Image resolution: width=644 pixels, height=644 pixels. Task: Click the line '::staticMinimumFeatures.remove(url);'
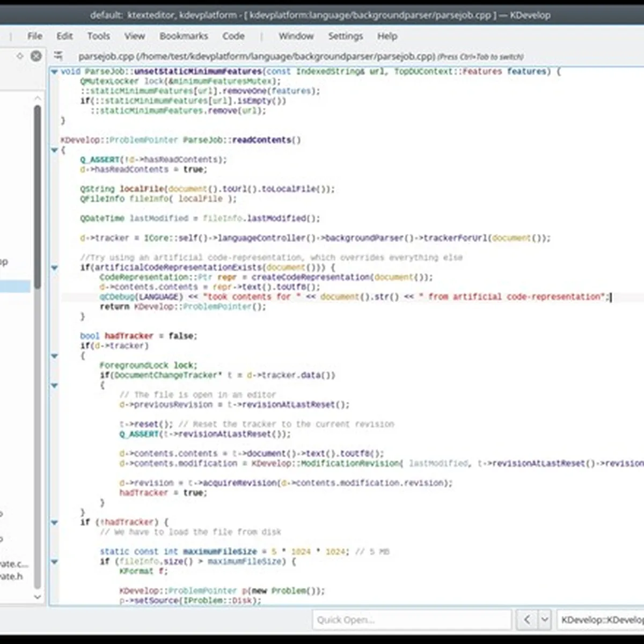coord(178,111)
